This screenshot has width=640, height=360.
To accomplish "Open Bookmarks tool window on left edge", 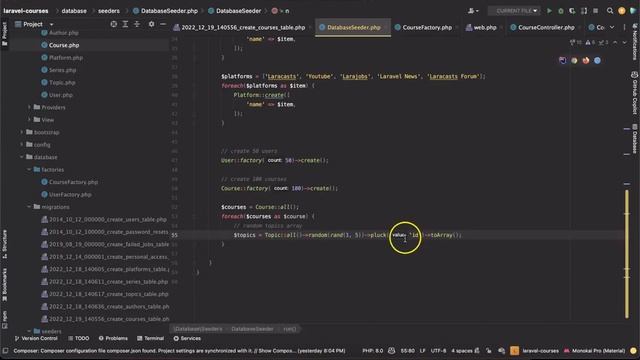I will pyautogui.click(x=4, y=285).
